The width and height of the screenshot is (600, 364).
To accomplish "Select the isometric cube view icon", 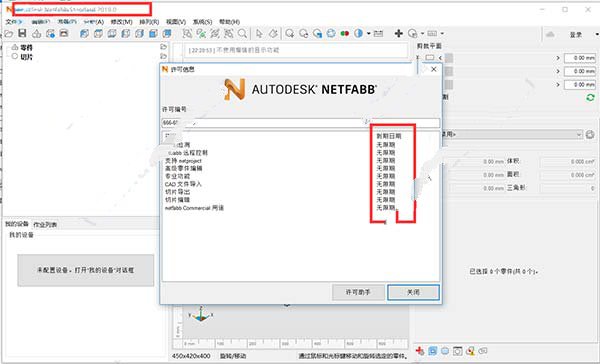I will [167, 34].
